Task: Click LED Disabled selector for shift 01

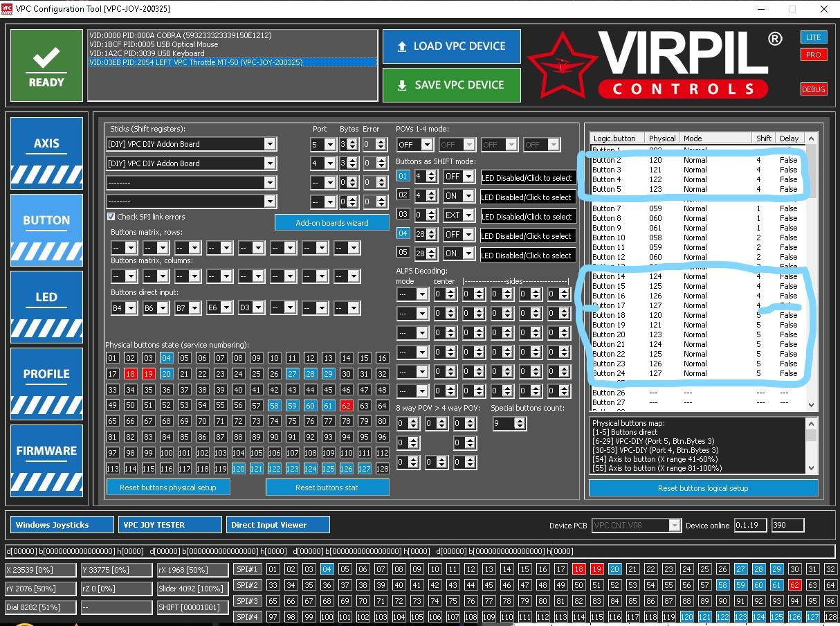Action: pos(527,177)
